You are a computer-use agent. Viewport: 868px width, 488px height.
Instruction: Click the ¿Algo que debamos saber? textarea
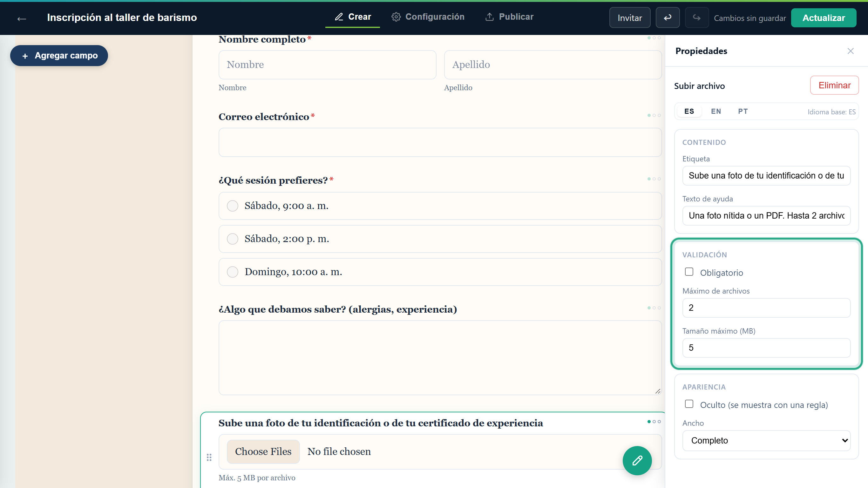[x=440, y=357]
